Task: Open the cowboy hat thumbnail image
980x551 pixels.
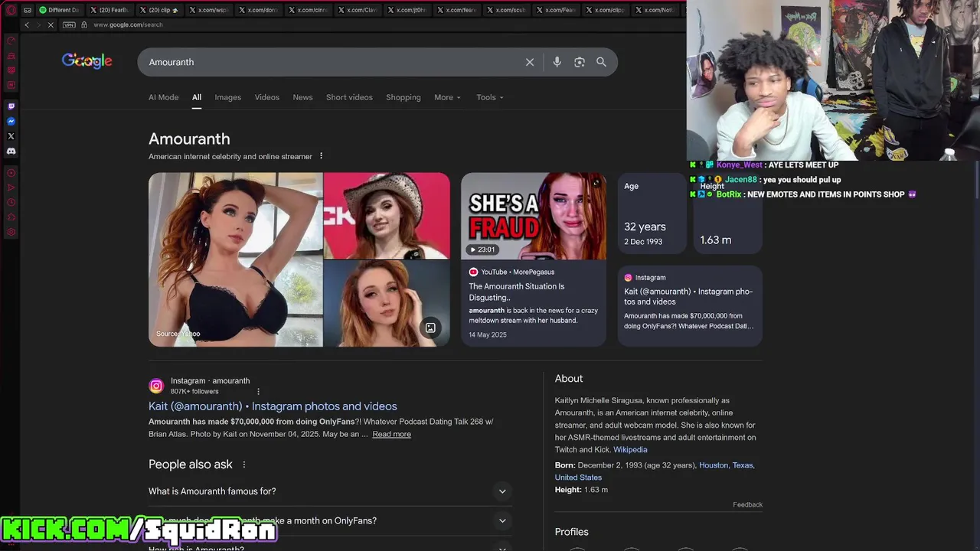Action: point(387,216)
